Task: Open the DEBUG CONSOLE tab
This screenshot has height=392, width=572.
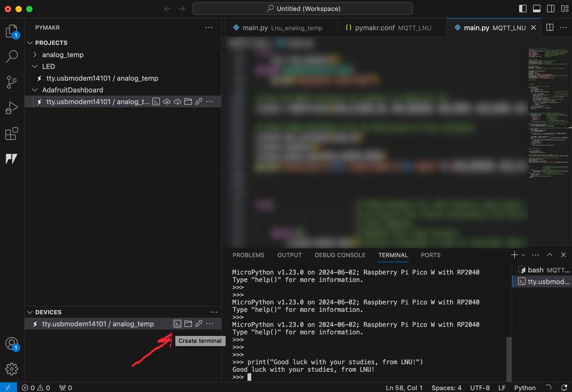Action: point(340,255)
